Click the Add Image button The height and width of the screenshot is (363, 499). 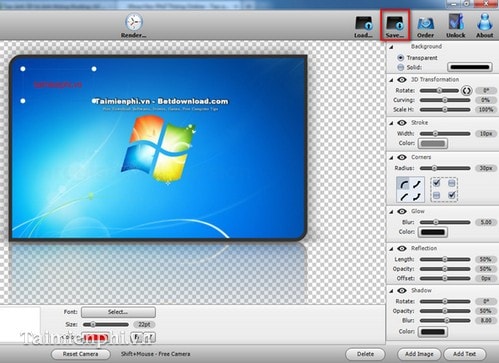coord(419,354)
